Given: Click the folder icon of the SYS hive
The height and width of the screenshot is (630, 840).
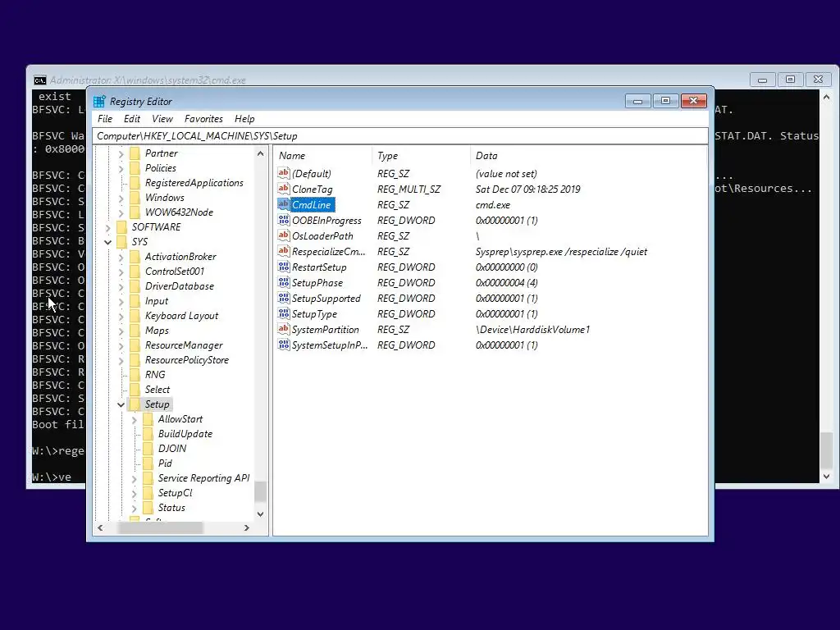Looking at the screenshot, I should [x=121, y=242].
